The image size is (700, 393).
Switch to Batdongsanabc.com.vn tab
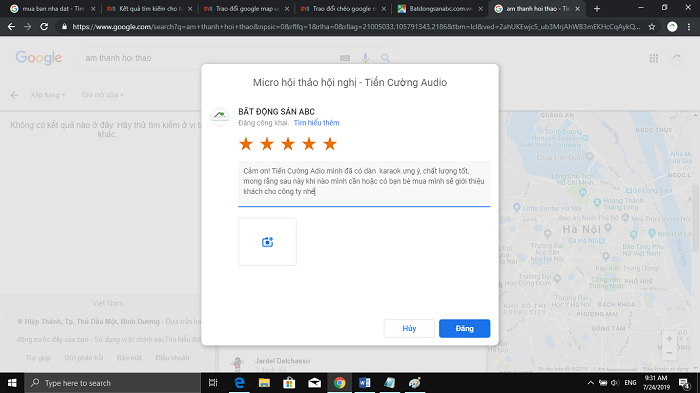tap(440, 8)
